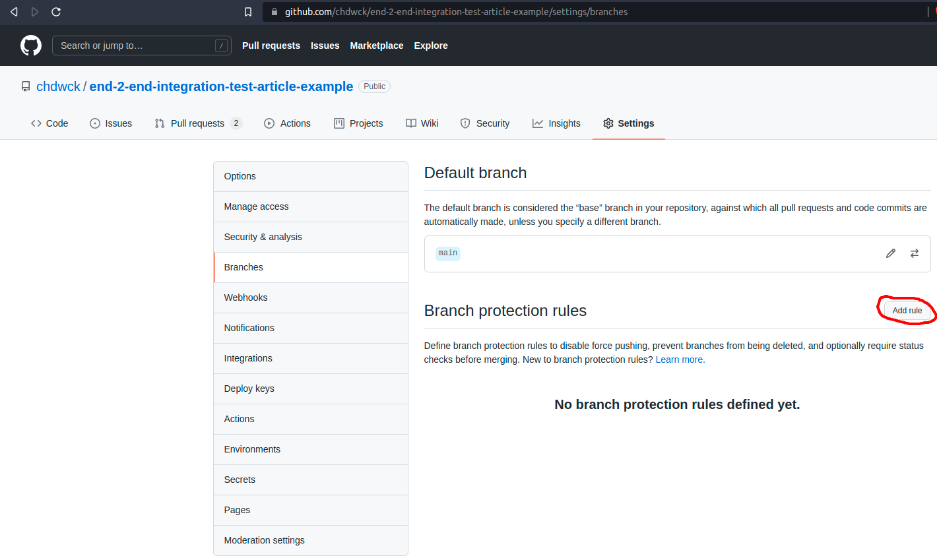937x560 pixels.
Task: Click the browser reload icon
Action: tap(56, 12)
